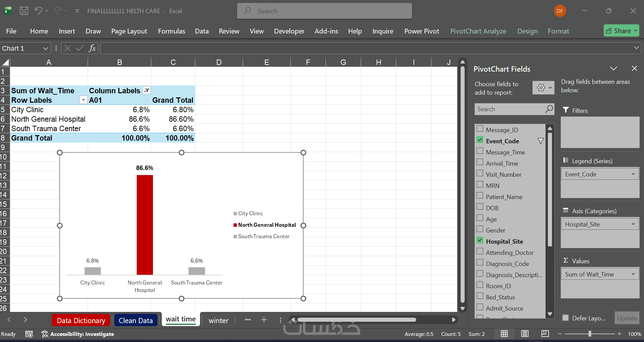This screenshot has height=342, width=644.
Task: Expand the Name Box dropdown
Action: (x=45, y=49)
